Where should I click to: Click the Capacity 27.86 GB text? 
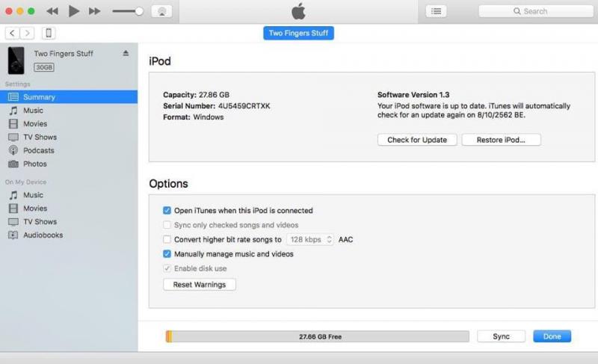click(x=197, y=95)
